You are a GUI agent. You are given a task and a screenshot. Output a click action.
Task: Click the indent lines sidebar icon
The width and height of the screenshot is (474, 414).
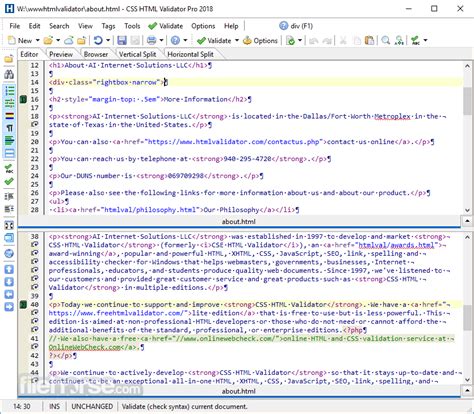pyautogui.click(x=9, y=196)
